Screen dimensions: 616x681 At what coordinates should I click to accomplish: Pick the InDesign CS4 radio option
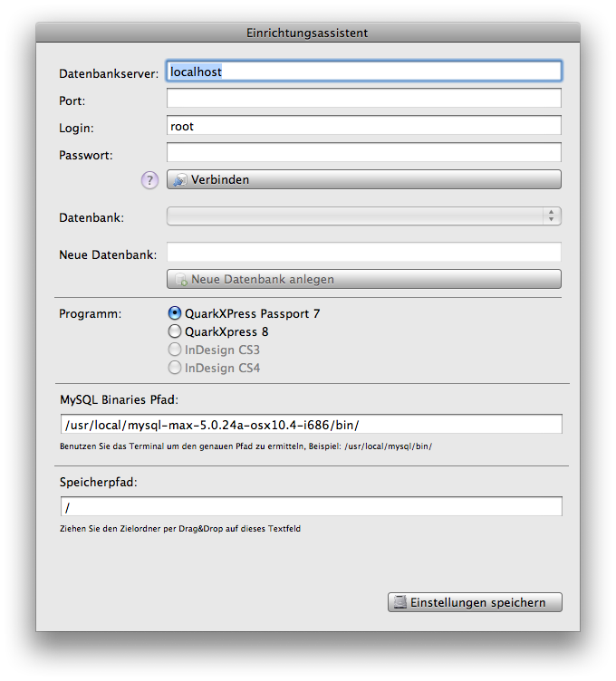pyautogui.click(x=176, y=368)
